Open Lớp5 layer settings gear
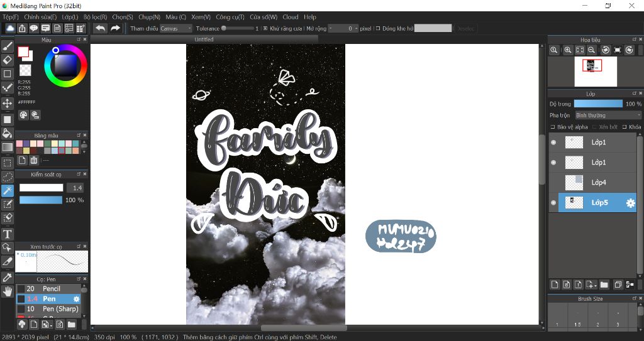 (x=630, y=203)
